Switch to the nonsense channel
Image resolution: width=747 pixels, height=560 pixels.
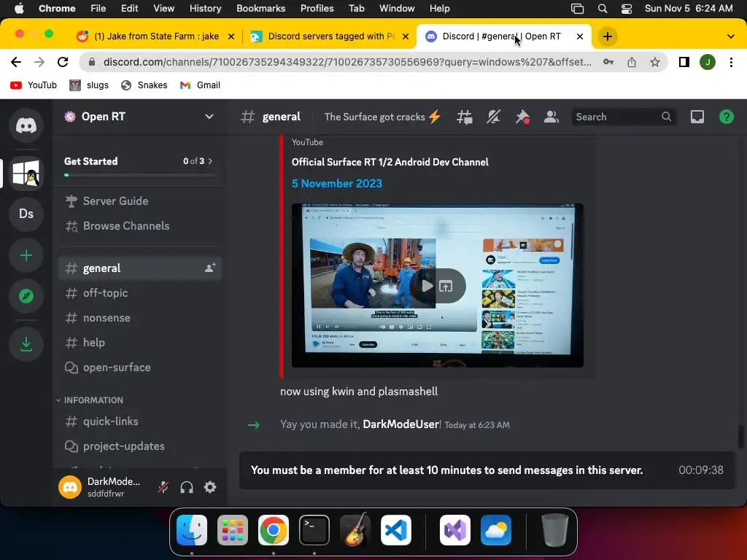[x=140, y=318]
